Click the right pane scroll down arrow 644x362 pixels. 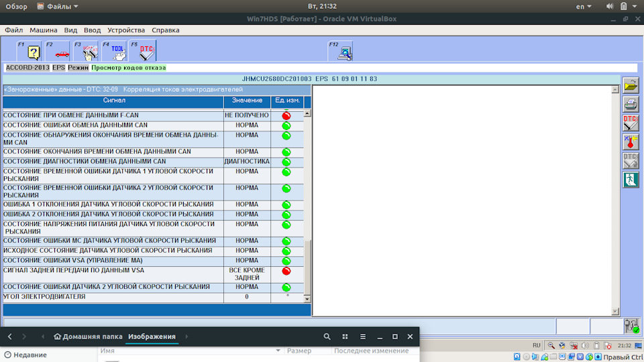pos(615,312)
